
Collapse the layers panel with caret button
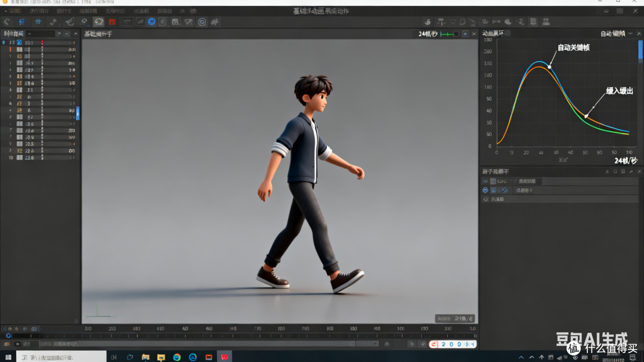pos(76,33)
